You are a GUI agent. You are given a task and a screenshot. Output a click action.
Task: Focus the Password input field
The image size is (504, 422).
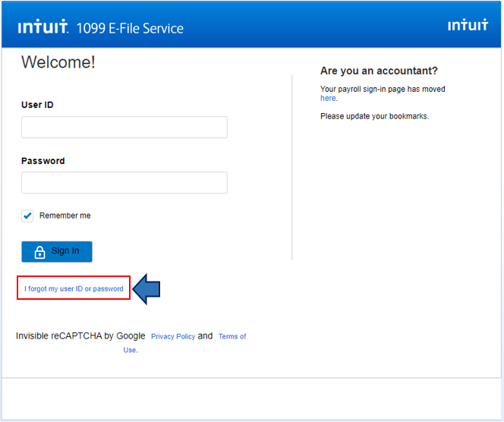[x=124, y=183]
